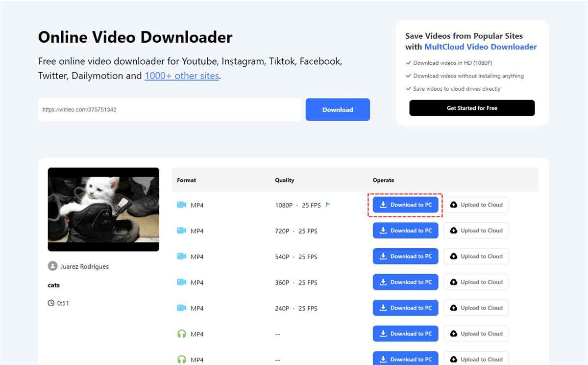Upload the 1080P video to Cloud

coord(476,205)
